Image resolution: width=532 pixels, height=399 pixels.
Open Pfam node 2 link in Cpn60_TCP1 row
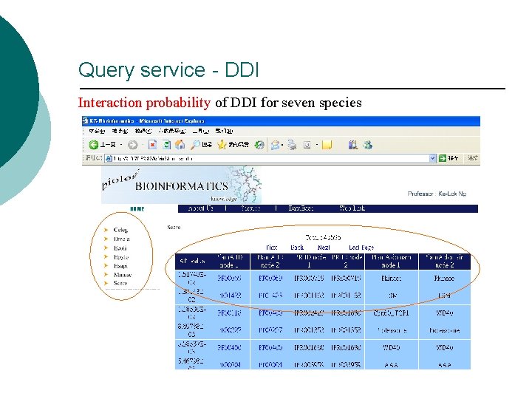click(270, 313)
